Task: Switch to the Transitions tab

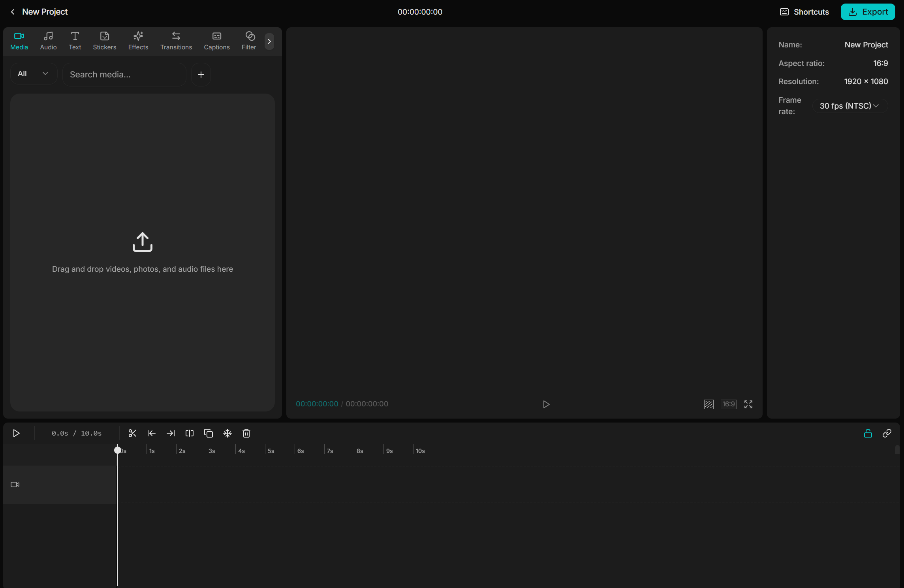Action: pyautogui.click(x=176, y=41)
